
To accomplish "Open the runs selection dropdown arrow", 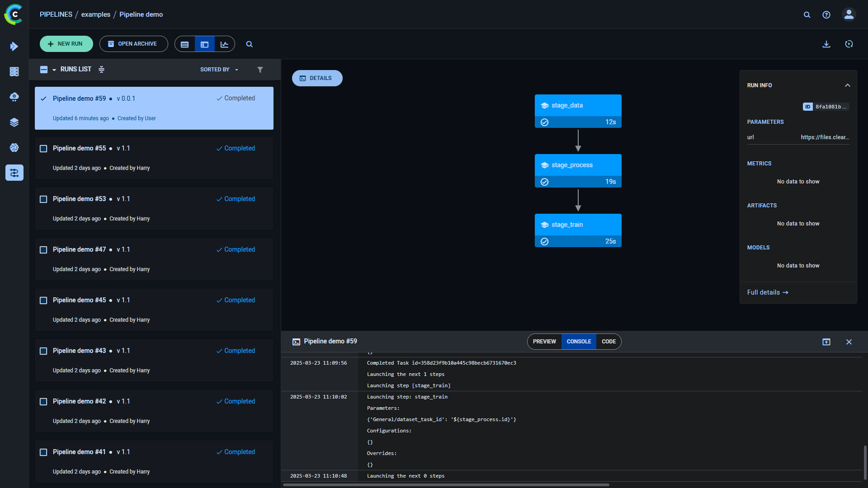I will coord(53,70).
